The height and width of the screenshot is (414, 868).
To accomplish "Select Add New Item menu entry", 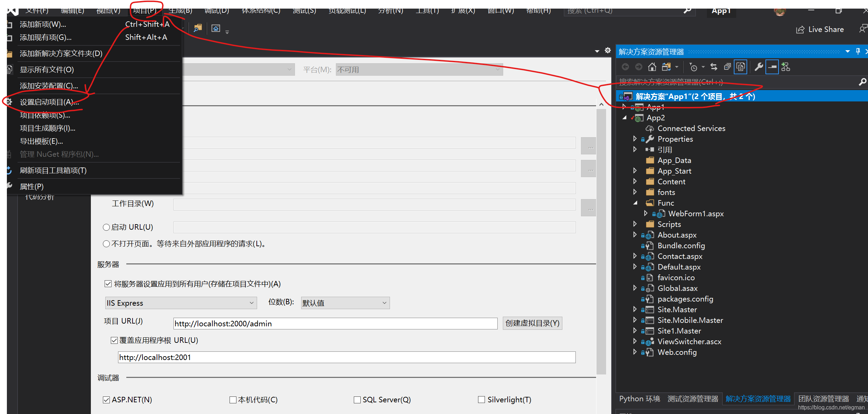I will tap(43, 24).
